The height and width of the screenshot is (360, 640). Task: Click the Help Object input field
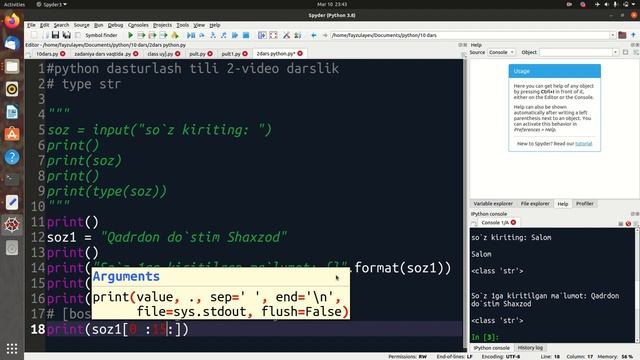(x=576, y=52)
